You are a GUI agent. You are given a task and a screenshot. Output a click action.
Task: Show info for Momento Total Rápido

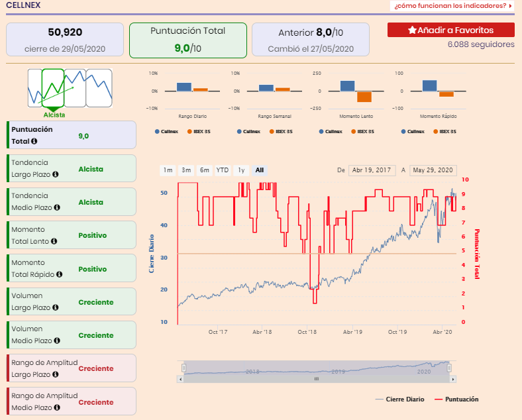pos(59,274)
